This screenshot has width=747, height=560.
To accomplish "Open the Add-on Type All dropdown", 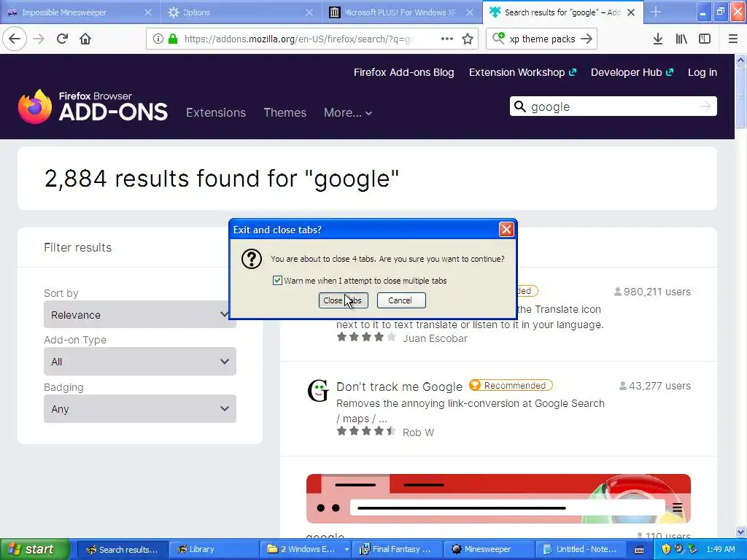I will tap(140, 362).
